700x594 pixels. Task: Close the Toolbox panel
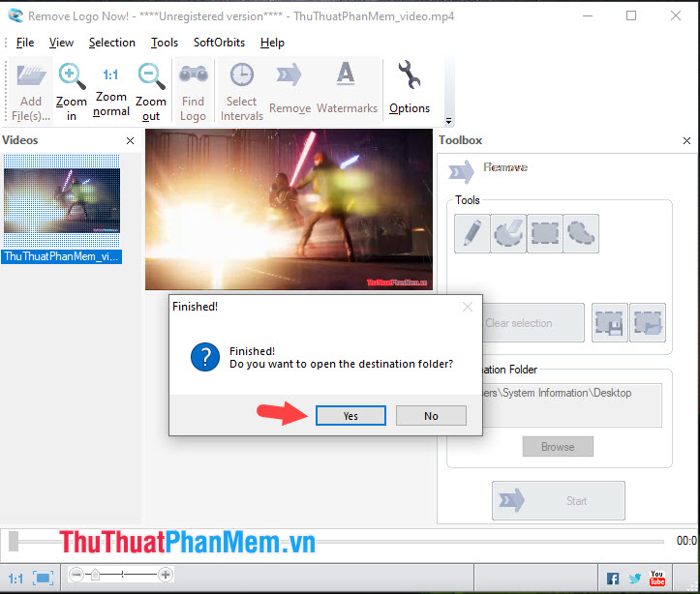point(686,141)
